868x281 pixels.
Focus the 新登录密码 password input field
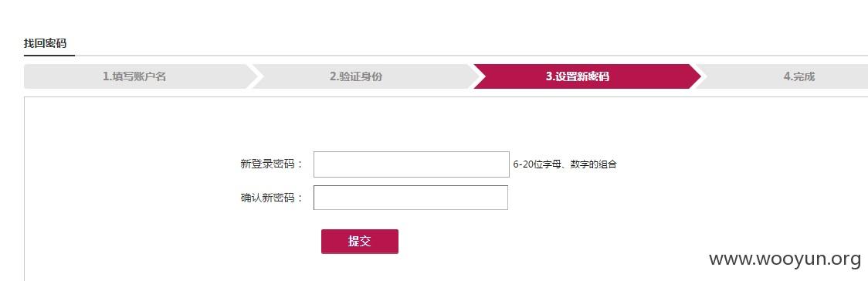pos(412,164)
